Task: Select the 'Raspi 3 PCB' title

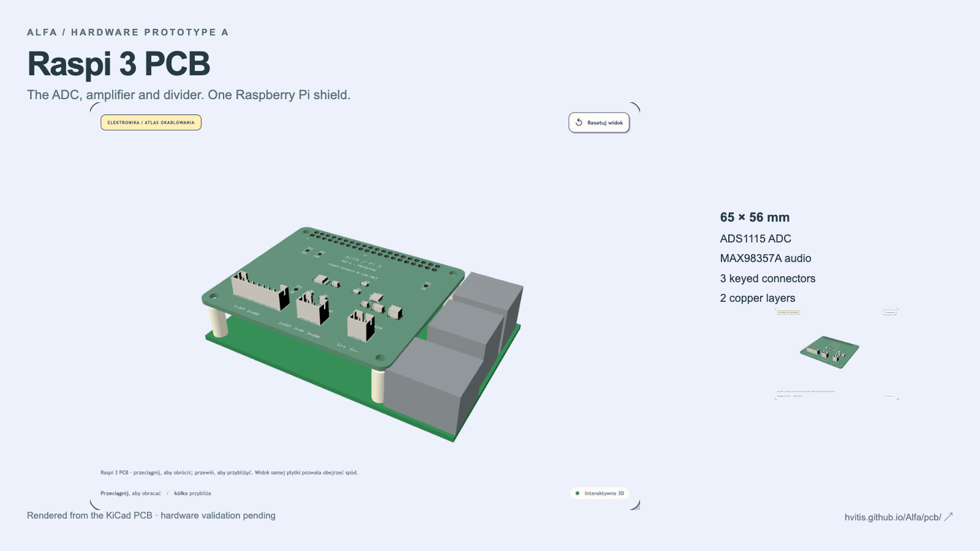Action: 119,64
